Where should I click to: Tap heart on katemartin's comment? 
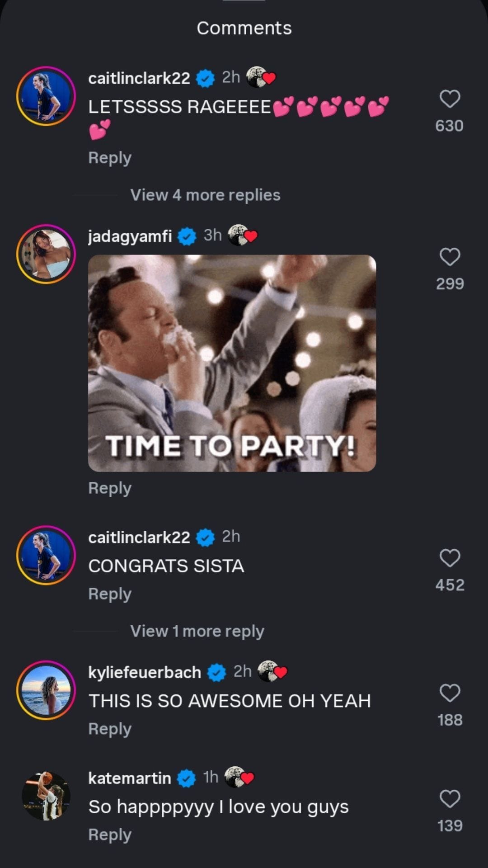point(450,799)
